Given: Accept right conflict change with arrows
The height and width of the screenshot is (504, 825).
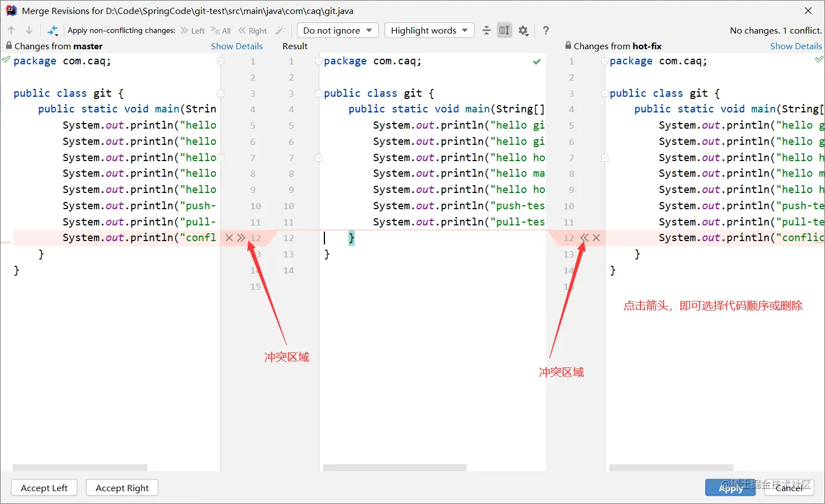Looking at the screenshot, I should click(584, 238).
